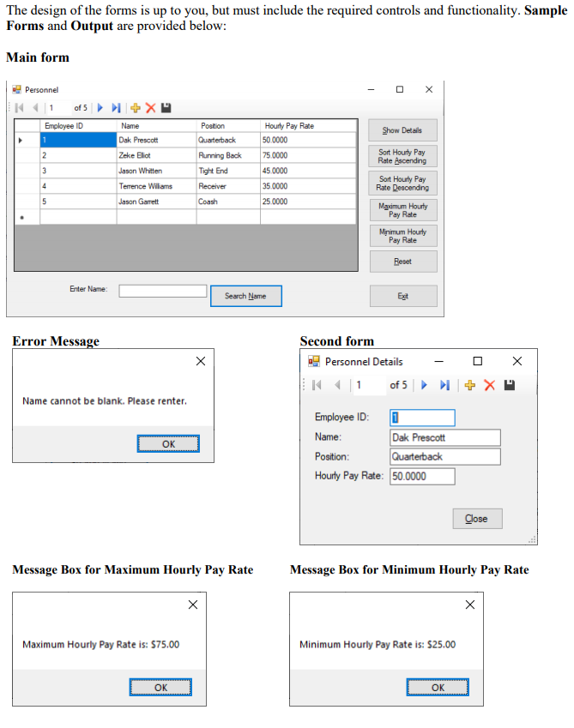Minimize the Personnel Details window

[x=438, y=361]
